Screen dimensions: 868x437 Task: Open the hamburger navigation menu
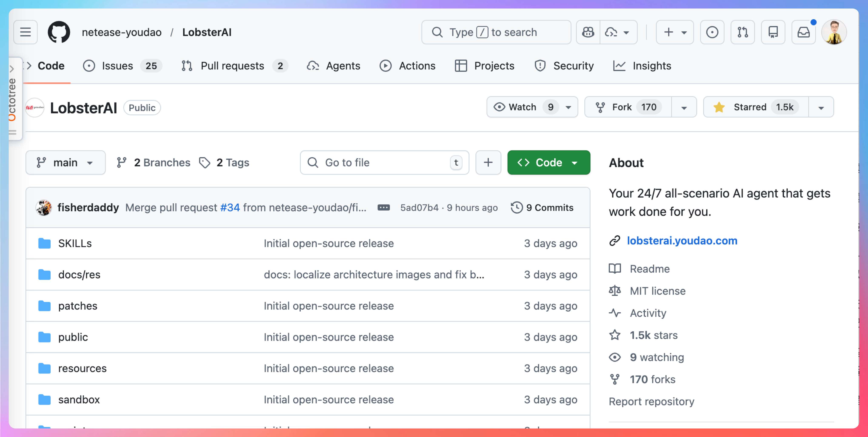pos(25,32)
